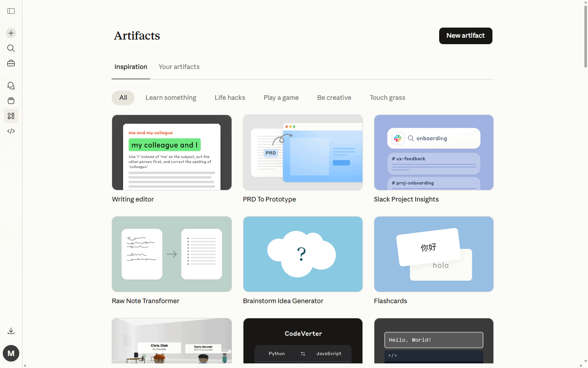Filter by Learn something category

point(171,98)
